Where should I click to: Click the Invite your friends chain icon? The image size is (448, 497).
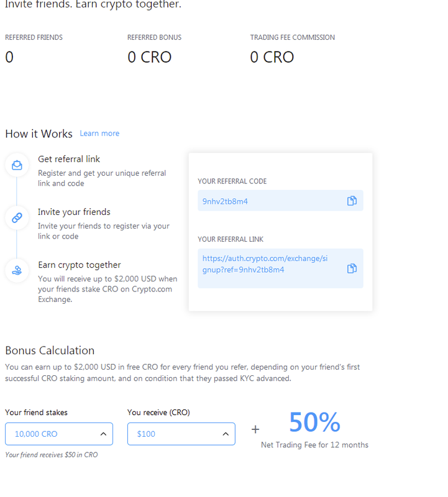(17, 217)
